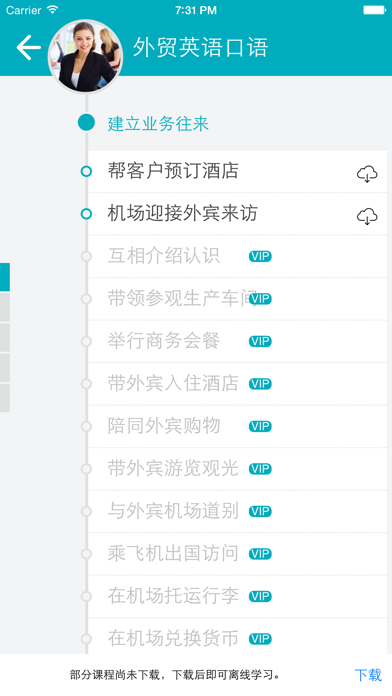Image resolution: width=392 pixels, height=696 pixels.
Task: Tap the Wi-Fi status bar icon
Action: (x=53, y=10)
